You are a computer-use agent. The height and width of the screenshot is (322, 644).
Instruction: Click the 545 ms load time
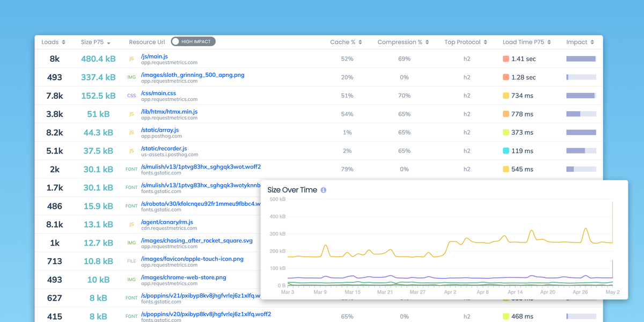pyautogui.click(x=522, y=169)
